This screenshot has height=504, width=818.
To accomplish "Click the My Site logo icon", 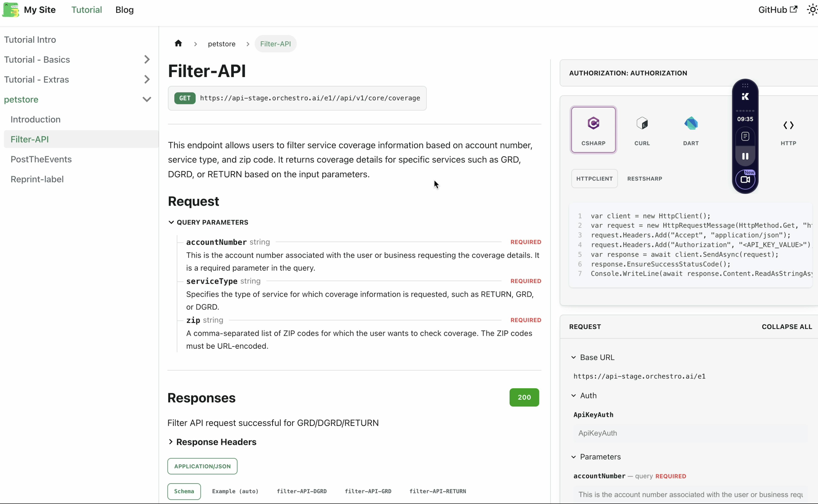I will (11, 10).
